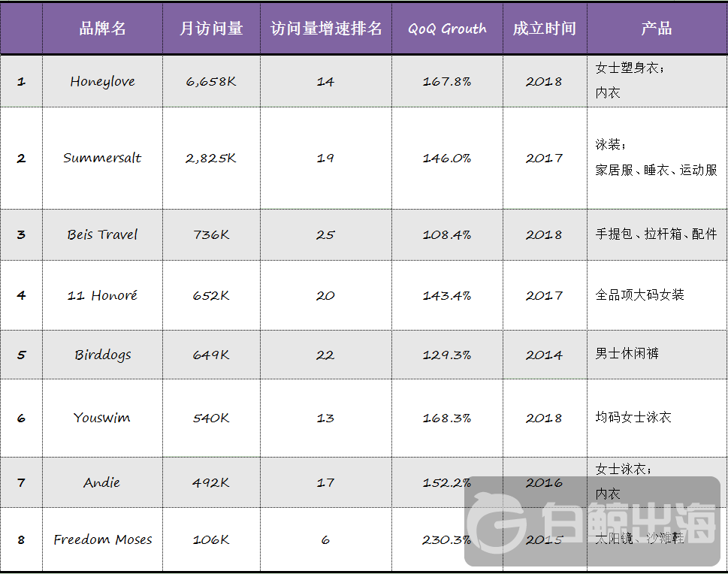Image resolution: width=728 pixels, height=574 pixels.
Task: Select the Honeylove brand cell
Action: coord(102,82)
